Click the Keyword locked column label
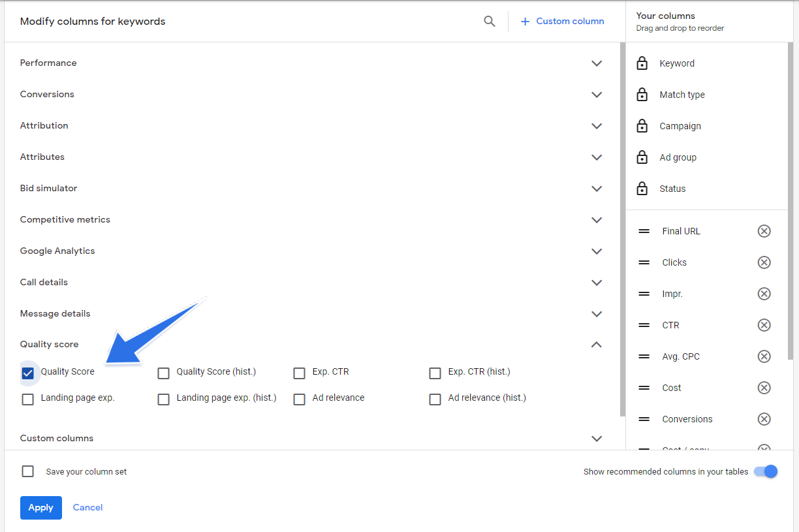The image size is (799, 532). click(677, 63)
